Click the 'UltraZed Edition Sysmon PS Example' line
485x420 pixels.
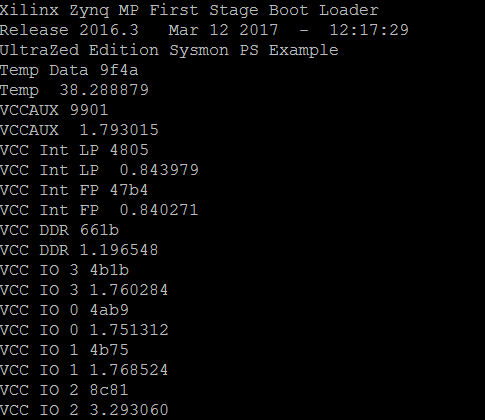[169, 50]
